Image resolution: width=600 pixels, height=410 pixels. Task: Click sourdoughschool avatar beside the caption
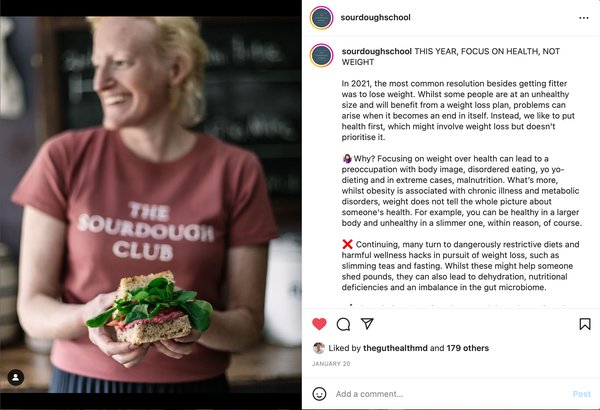321,55
